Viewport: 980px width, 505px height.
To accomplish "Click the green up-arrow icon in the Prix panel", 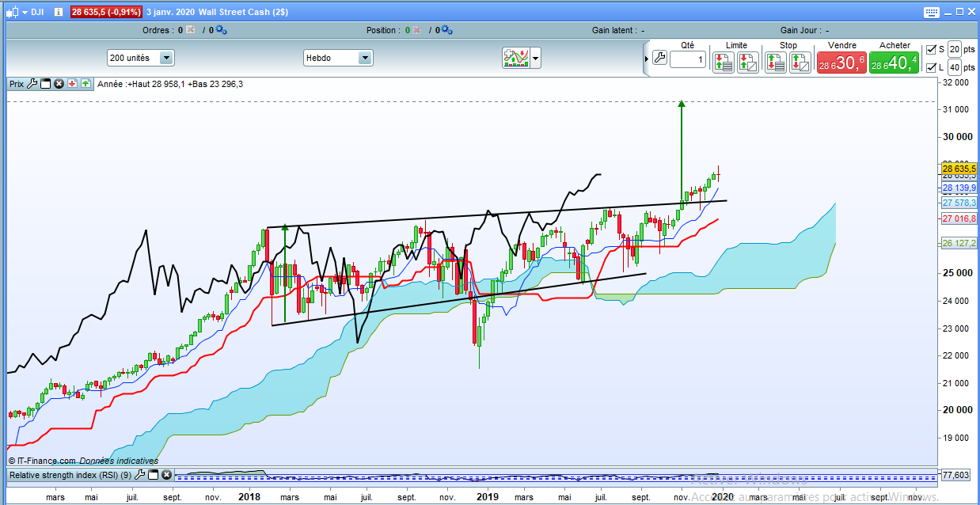I will coord(84,83).
